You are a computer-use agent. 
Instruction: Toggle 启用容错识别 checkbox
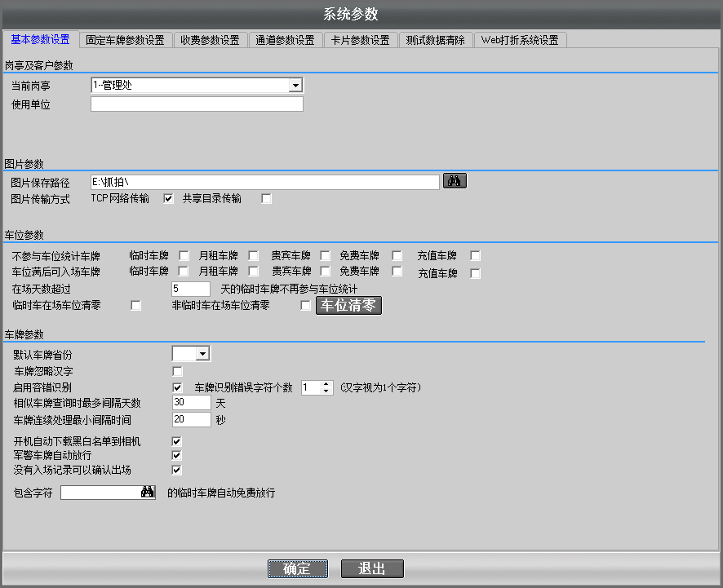177,387
